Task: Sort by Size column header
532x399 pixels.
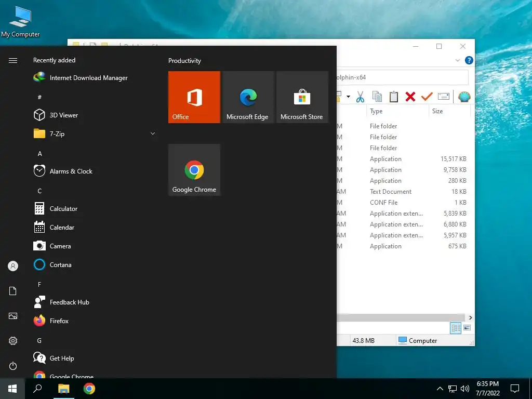Action: [449, 111]
